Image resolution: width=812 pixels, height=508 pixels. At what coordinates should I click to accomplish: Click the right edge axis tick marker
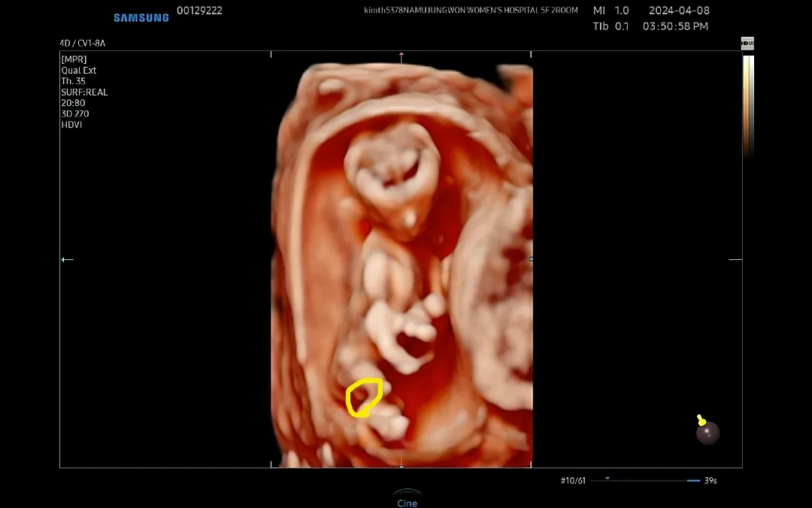(x=735, y=259)
